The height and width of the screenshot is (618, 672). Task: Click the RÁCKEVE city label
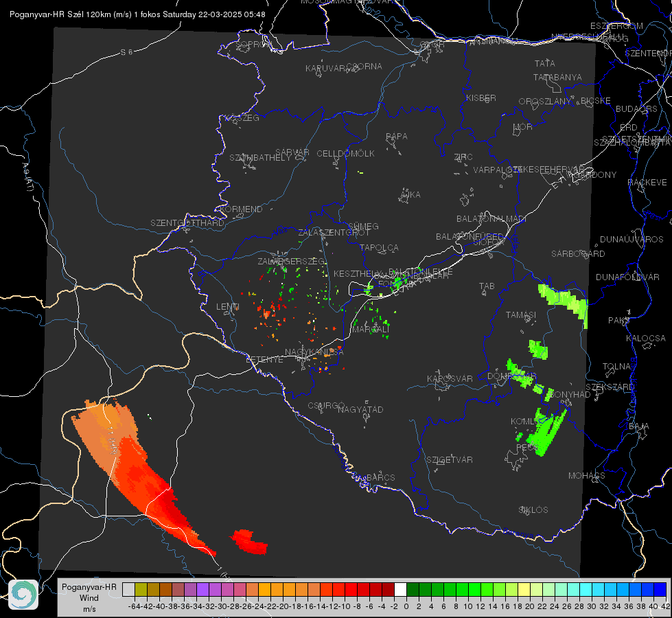(x=647, y=183)
